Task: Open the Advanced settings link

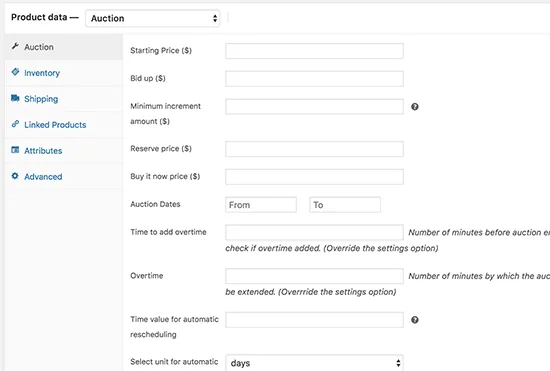Action: point(43,177)
